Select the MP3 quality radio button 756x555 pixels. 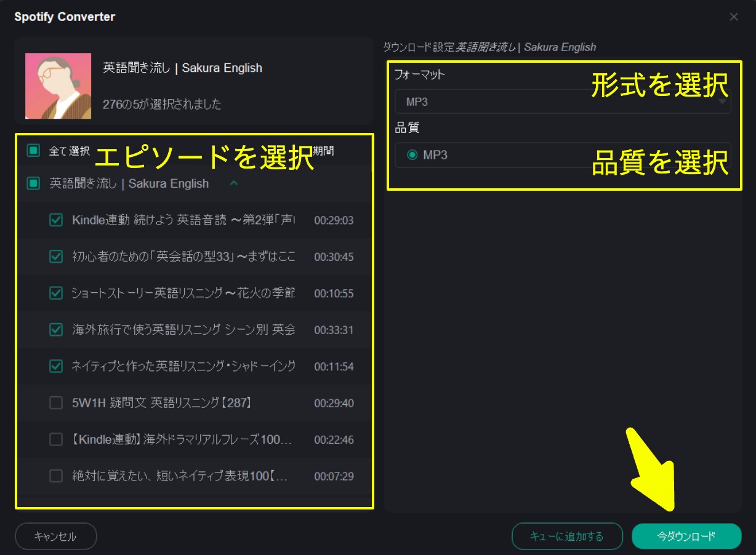412,155
